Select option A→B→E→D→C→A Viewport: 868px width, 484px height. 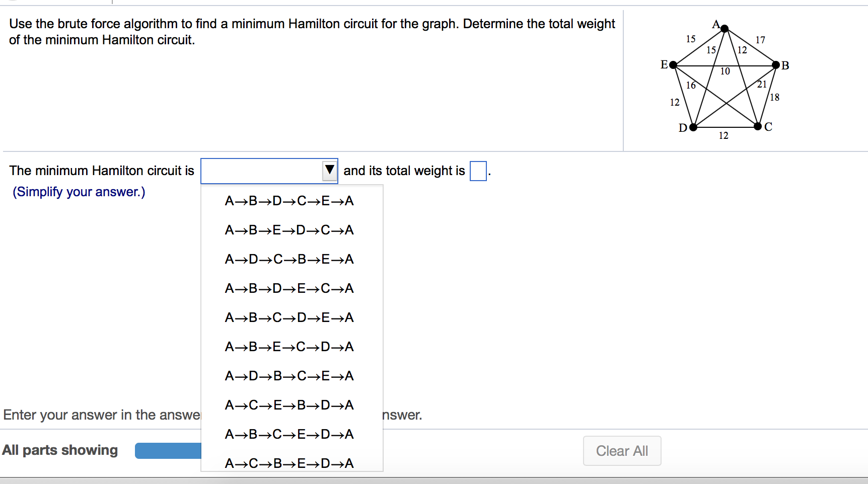click(x=290, y=230)
